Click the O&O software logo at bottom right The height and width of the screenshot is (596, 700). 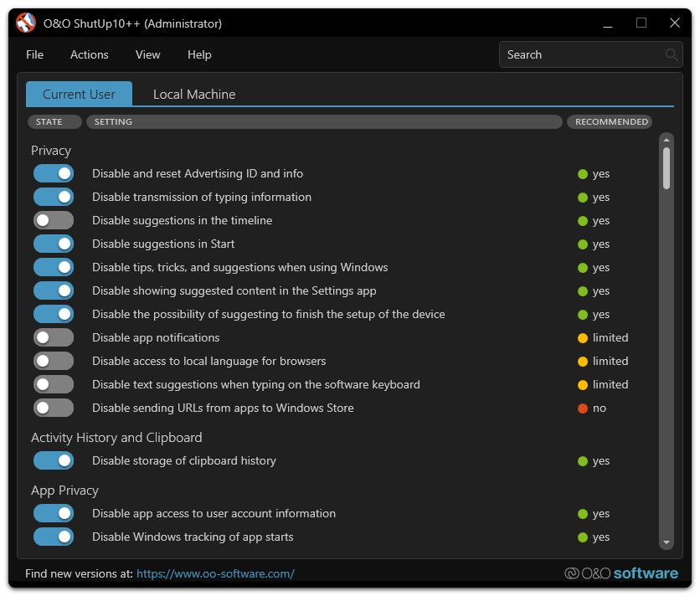click(621, 573)
